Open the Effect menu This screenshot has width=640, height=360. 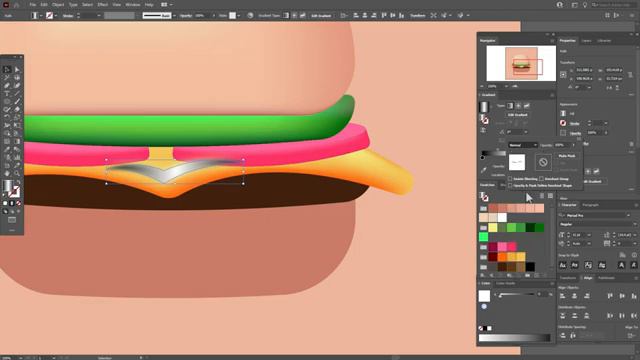pos(102,4)
